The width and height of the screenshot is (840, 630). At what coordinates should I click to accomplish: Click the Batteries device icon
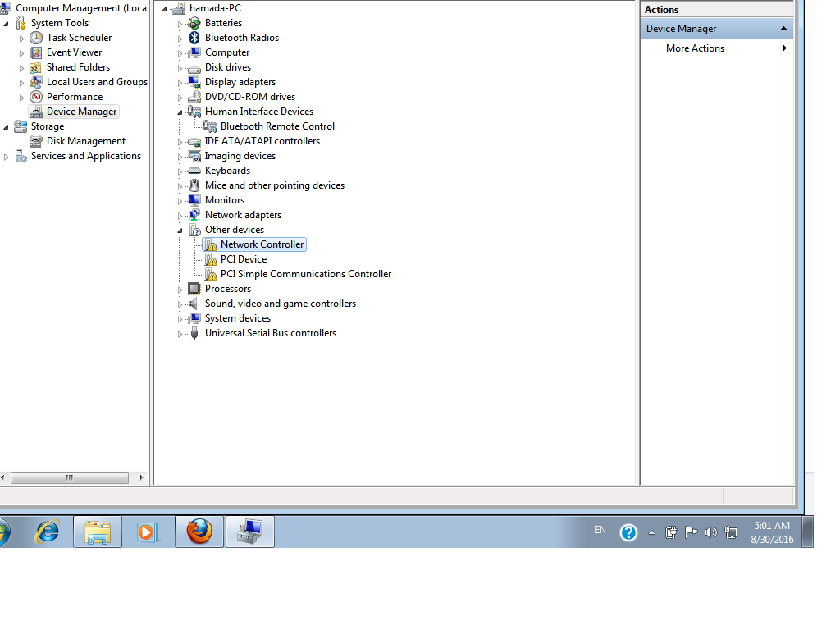[194, 23]
